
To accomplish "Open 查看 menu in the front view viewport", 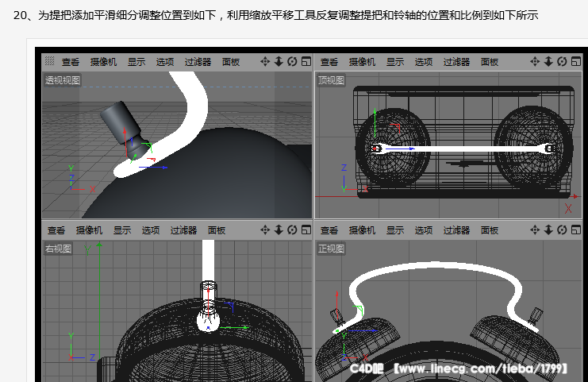I will [329, 230].
